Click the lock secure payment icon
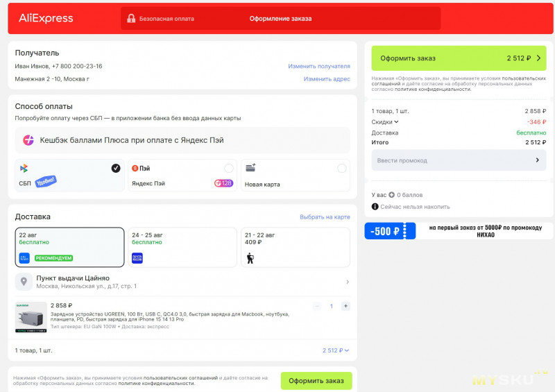This screenshot has height=392, width=555. click(x=131, y=19)
